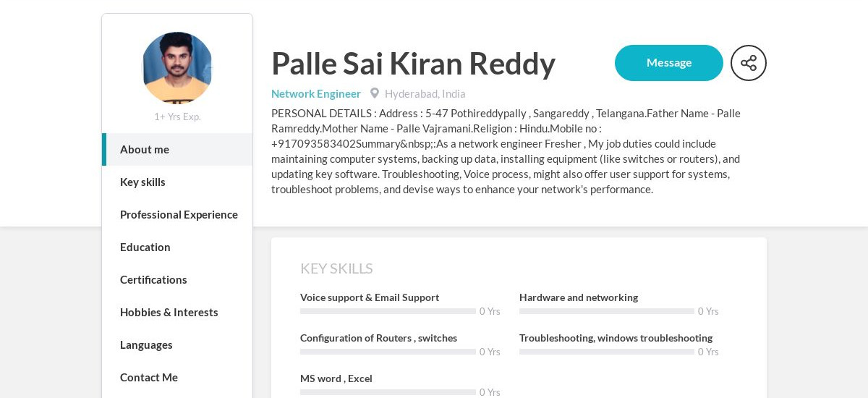Select Languages sidebar item
The width and height of the screenshot is (868, 398).
point(177,344)
